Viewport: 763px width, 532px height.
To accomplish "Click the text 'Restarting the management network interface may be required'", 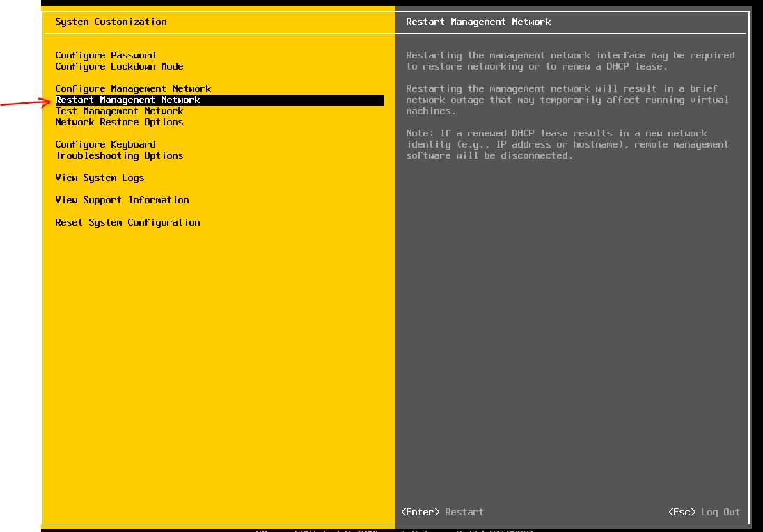I will click(570, 56).
